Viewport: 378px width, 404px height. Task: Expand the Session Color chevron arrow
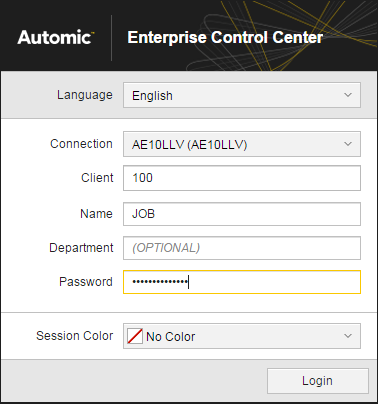348,336
